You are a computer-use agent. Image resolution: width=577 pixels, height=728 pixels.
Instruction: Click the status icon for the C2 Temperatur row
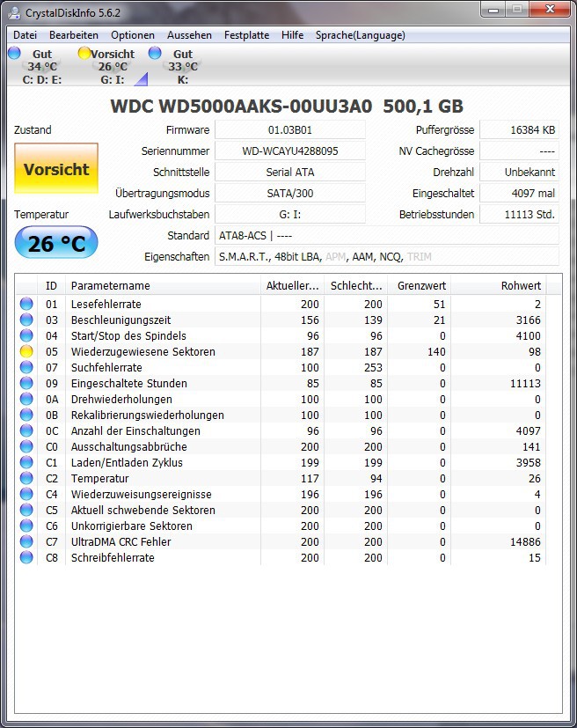[26, 478]
